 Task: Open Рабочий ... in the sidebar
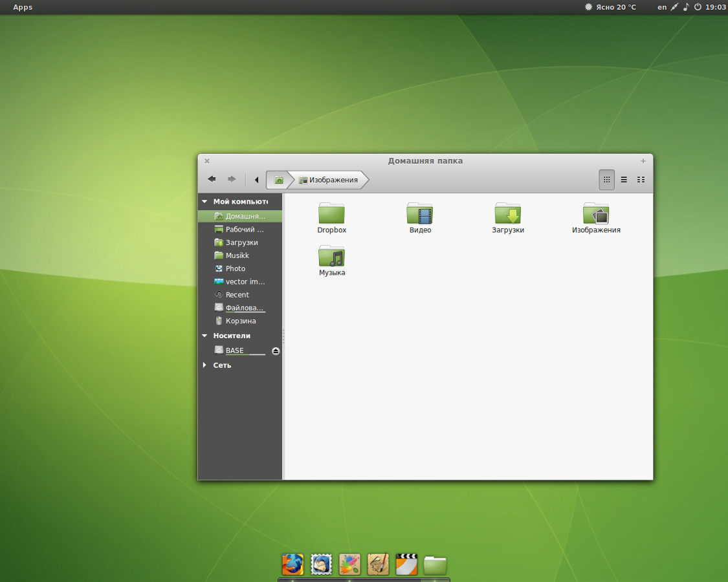point(240,230)
